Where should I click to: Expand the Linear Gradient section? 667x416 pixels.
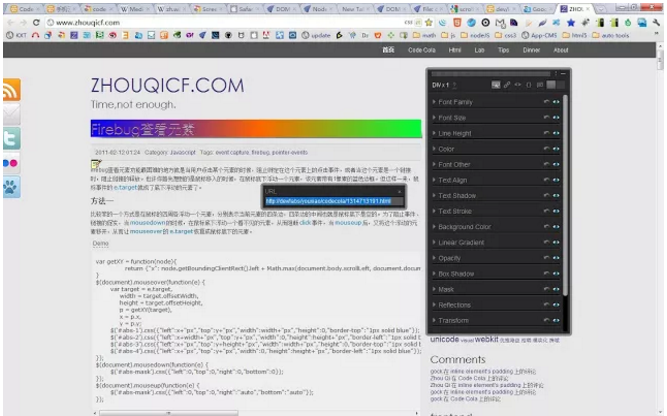tap(458, 242)
